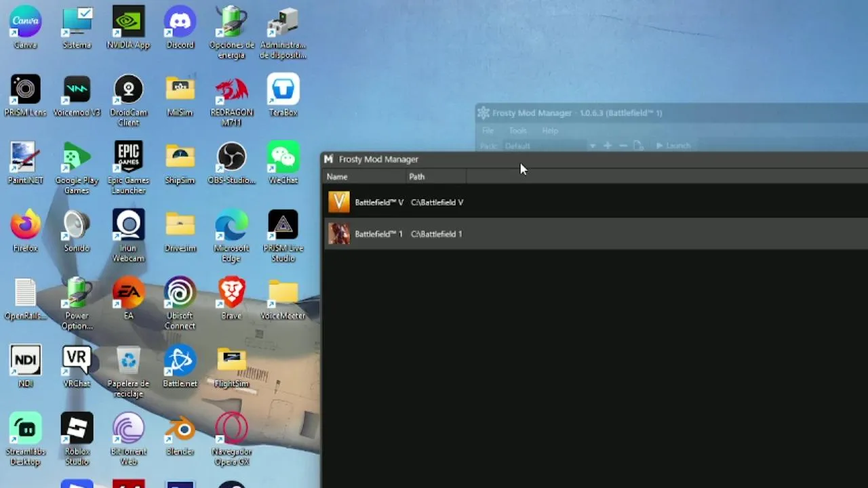Click the remove pack minus icon
868x488 pixels.
(623, 146)
